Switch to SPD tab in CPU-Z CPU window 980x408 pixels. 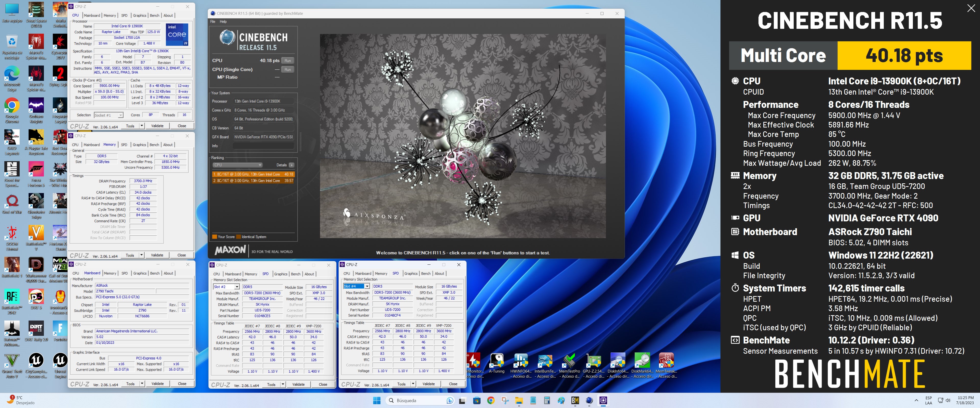pyautogui.click(x=124, y=16)
